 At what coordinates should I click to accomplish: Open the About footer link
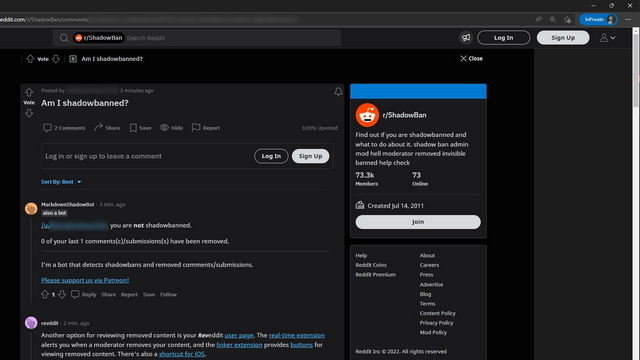[427, 256]
